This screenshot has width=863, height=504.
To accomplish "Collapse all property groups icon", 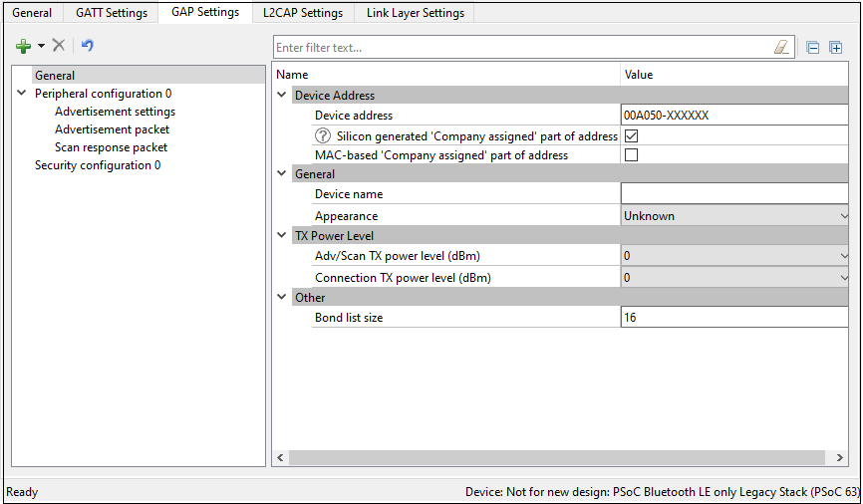I will click(814, 47).
